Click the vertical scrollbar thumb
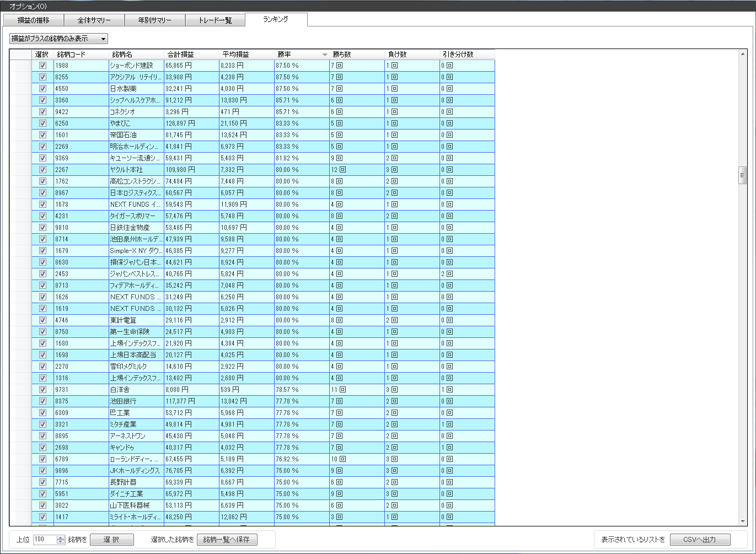 click(x=742, y=175)
